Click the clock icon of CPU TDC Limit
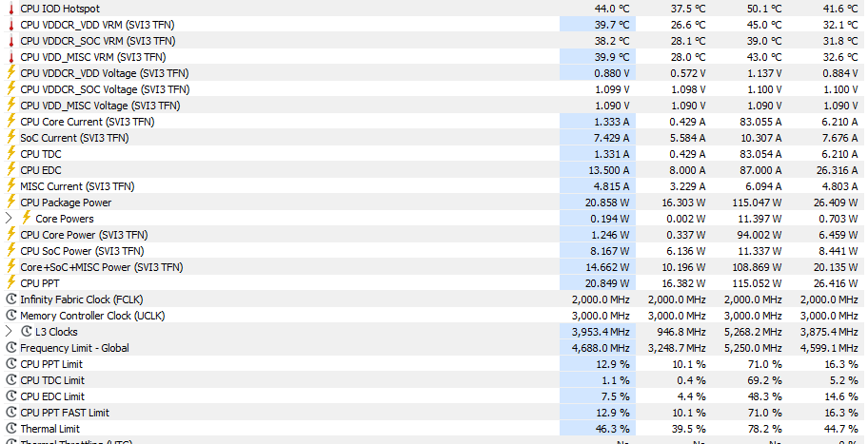868x444 pixels. [11, 380]
